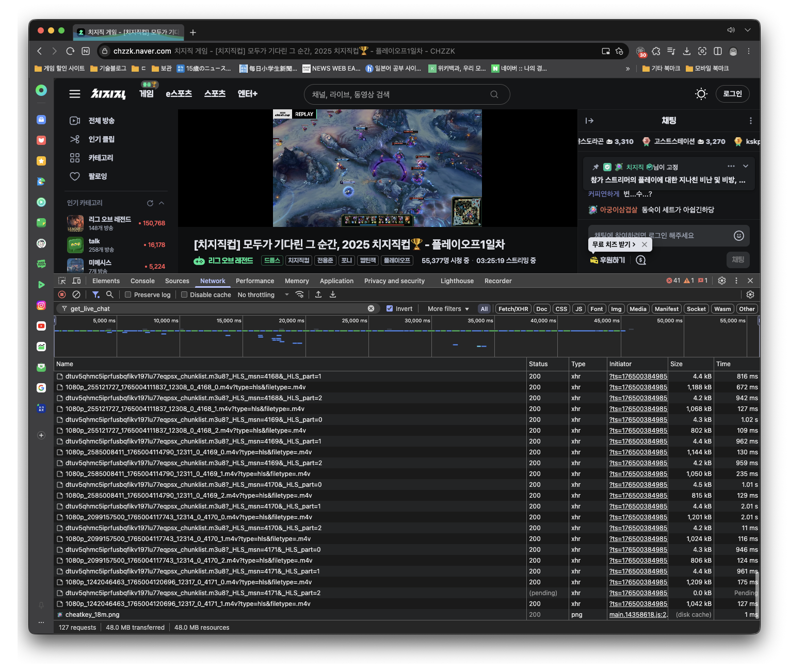Image resolution: width=789 pixels, height=672 pixels.
Task: Open browser downloads icon
Action: coord(687,51)
